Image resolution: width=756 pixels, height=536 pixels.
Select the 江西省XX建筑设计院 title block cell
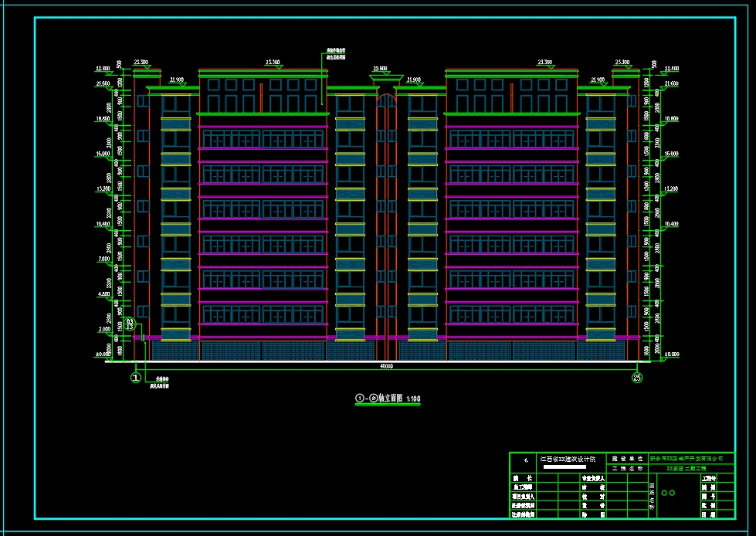click(571, 463)
